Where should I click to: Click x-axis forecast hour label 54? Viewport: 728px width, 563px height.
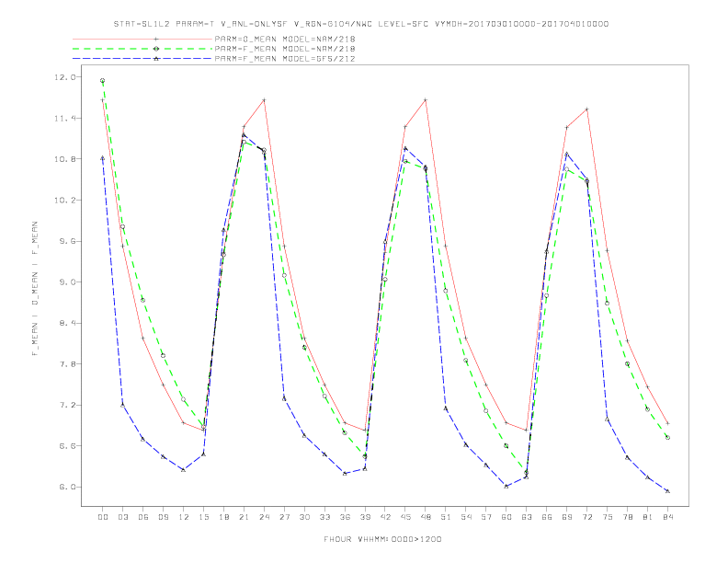point(466,517)
